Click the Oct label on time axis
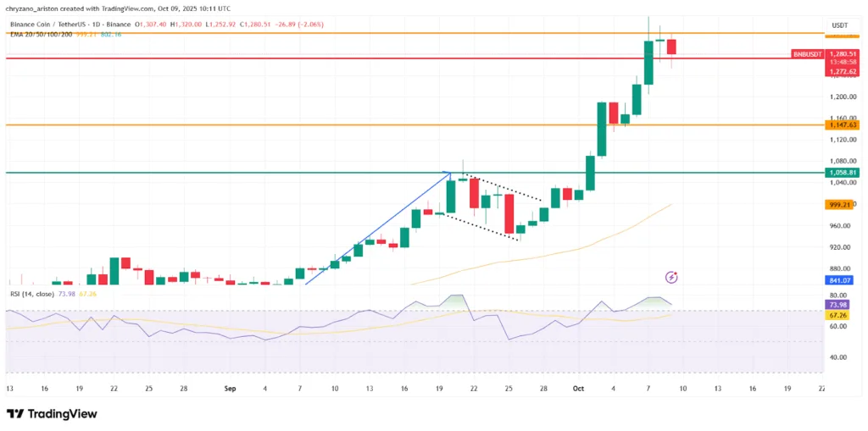The height and width of the screenshot is (431, 868). [577, 388]
